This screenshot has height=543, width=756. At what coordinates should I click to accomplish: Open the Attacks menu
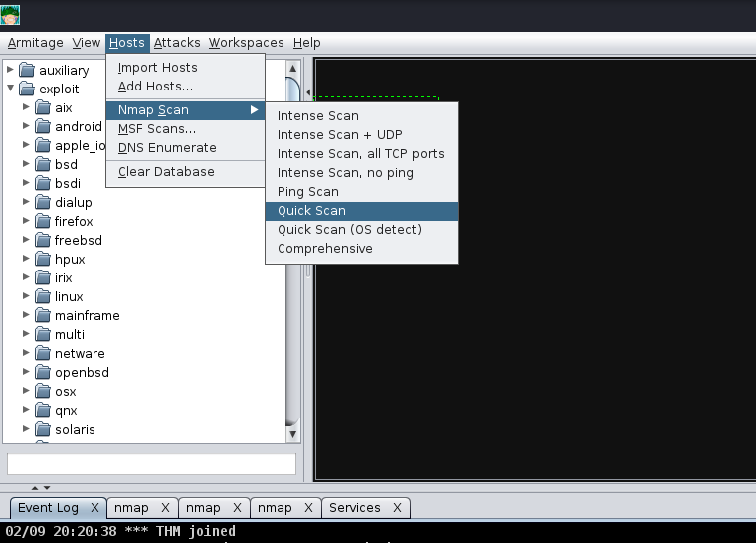click(x=177, y=43)
